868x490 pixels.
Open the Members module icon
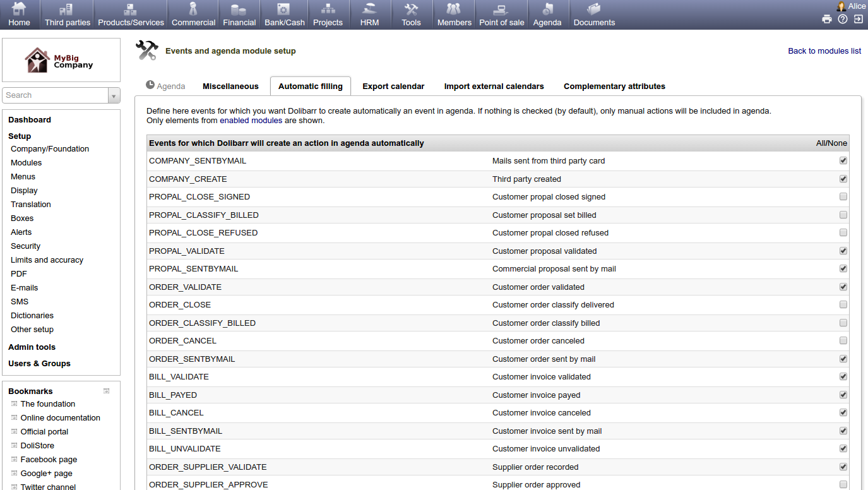[454, 9]
